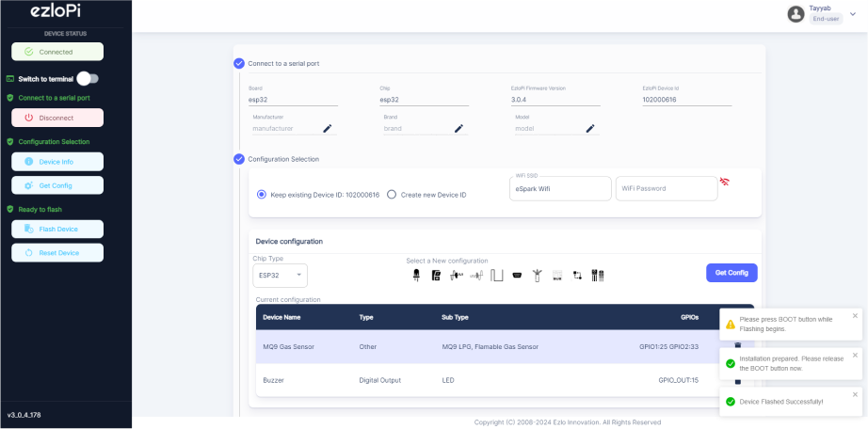This screenshot has height=429, width=868.
Task: Click the Device configuration heading
Action: point(289,242)
